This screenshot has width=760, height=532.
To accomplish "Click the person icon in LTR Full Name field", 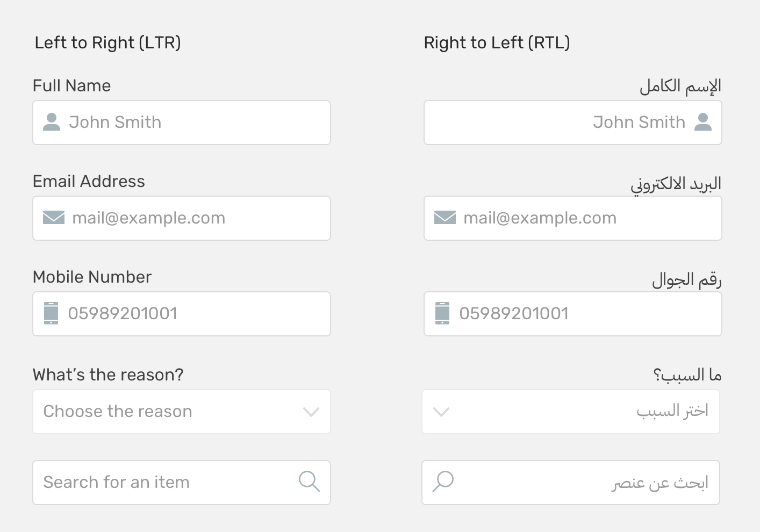I will pyautogui.click(x=52, y=122).
